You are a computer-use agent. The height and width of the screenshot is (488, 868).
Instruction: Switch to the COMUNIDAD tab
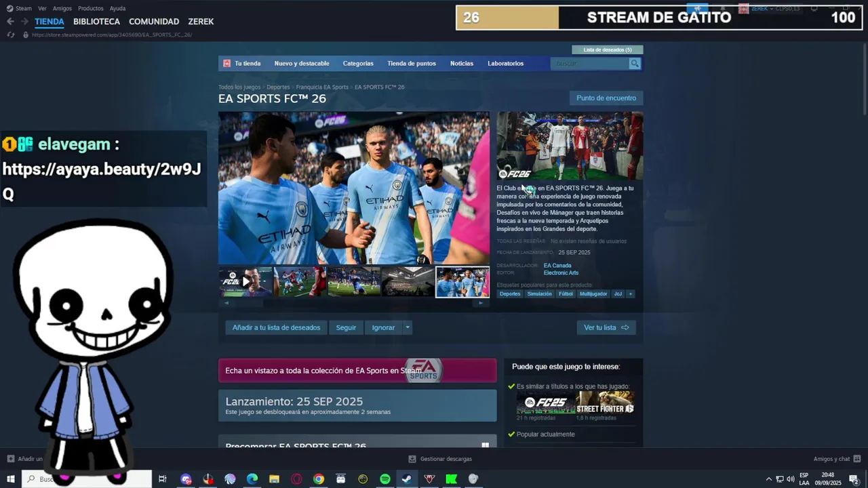click(154, 22)
